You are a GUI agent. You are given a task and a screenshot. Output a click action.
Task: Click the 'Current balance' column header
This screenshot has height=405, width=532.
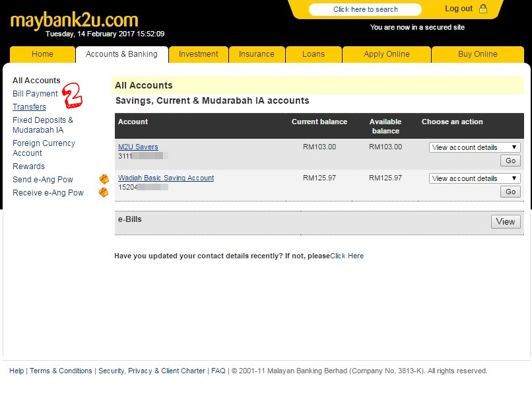(x=319, y=122)
